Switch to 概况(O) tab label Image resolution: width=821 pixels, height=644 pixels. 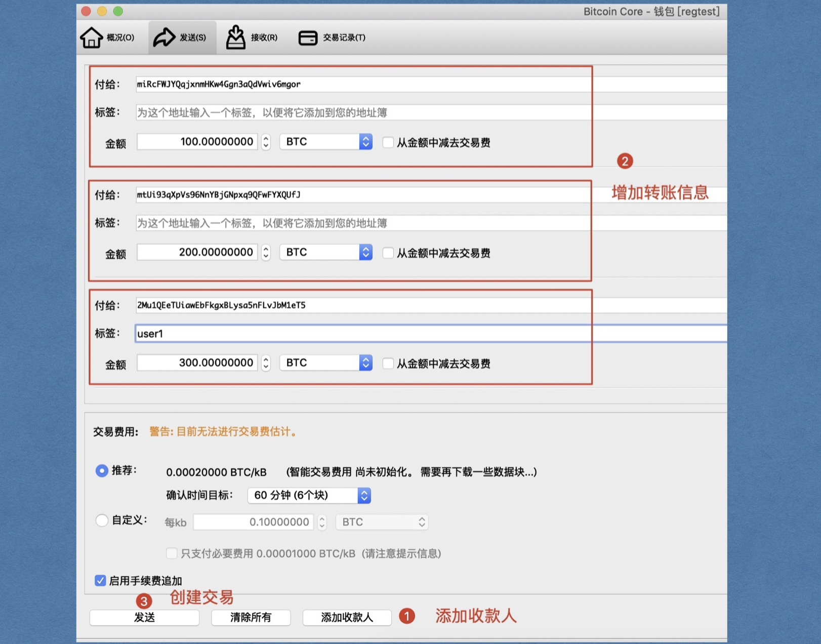[120, 37]
